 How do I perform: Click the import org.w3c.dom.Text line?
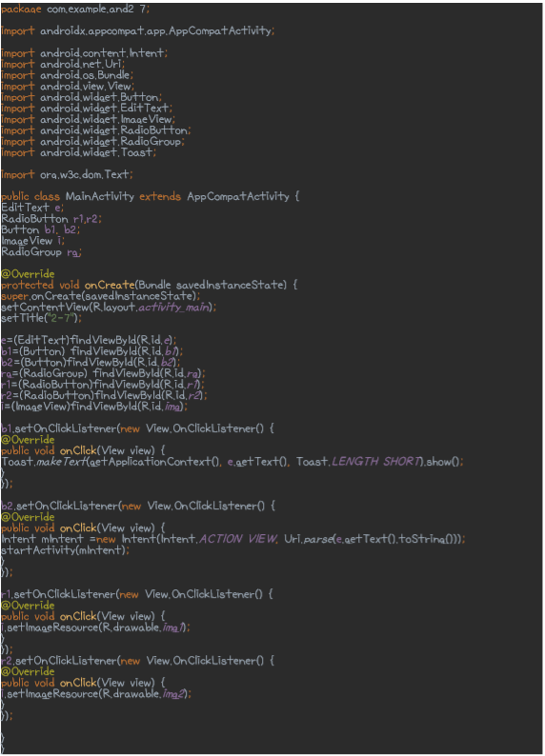[x=67, y=174]
